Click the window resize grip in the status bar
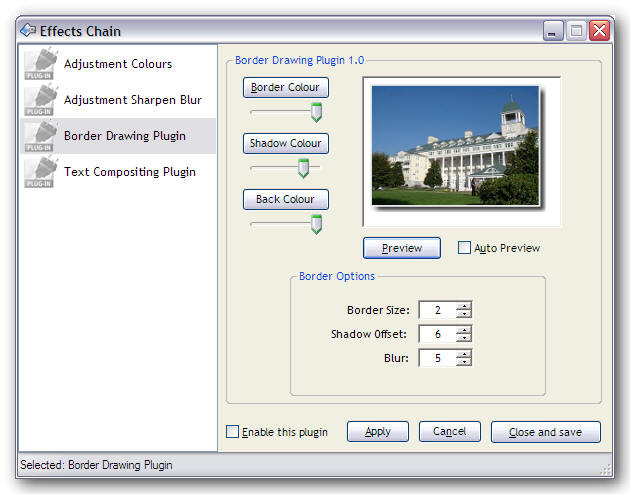 coord(605,470)
